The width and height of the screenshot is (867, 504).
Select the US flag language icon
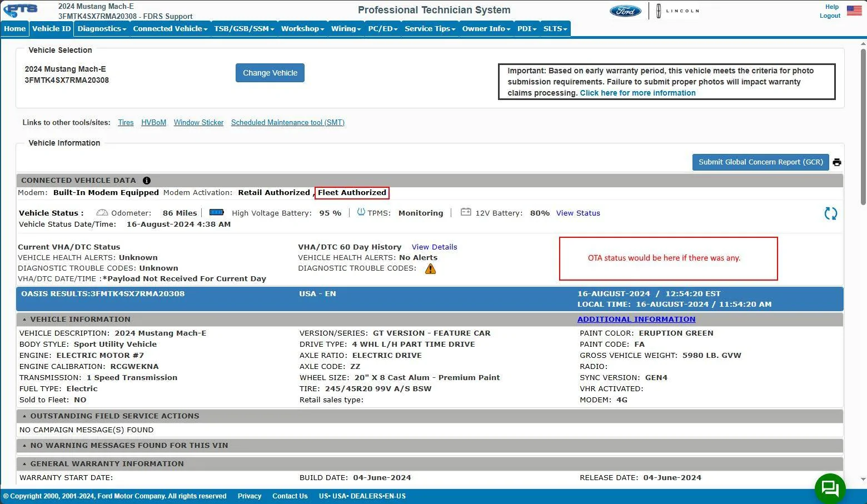(854, 11)
